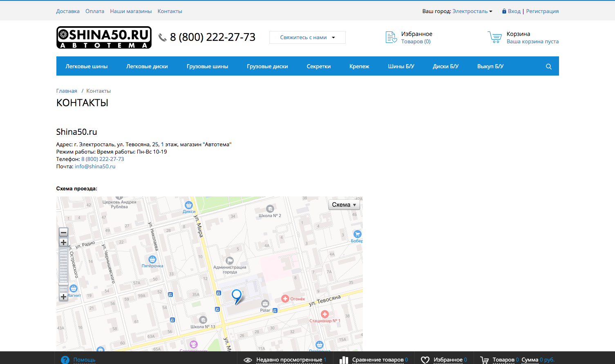Click the eye icon for Недавно просмотренные
Image resolution: width=615 pixels, height=364 pixels.
tap(248, 360)
